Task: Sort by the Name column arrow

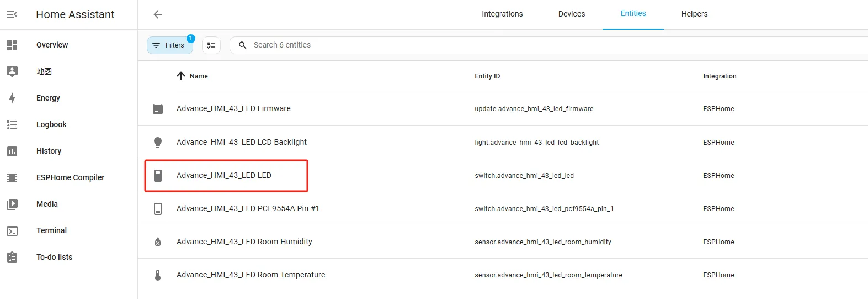Action: 181,76
